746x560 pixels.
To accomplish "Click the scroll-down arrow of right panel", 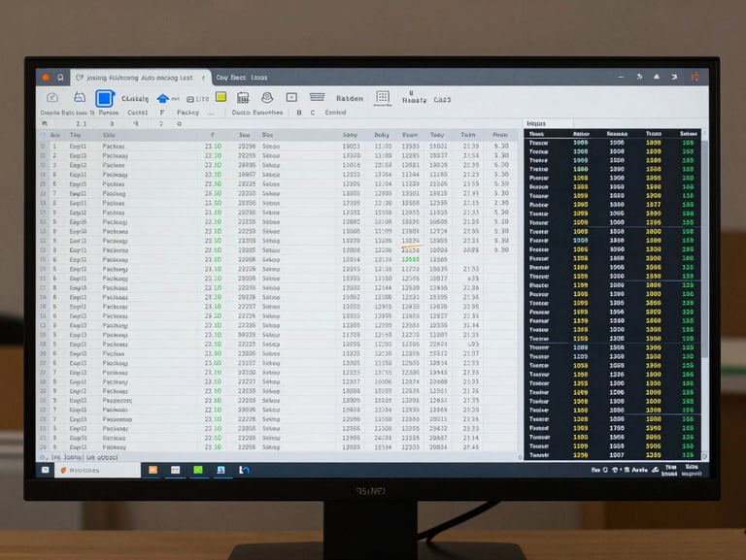I will coord(704,456).
